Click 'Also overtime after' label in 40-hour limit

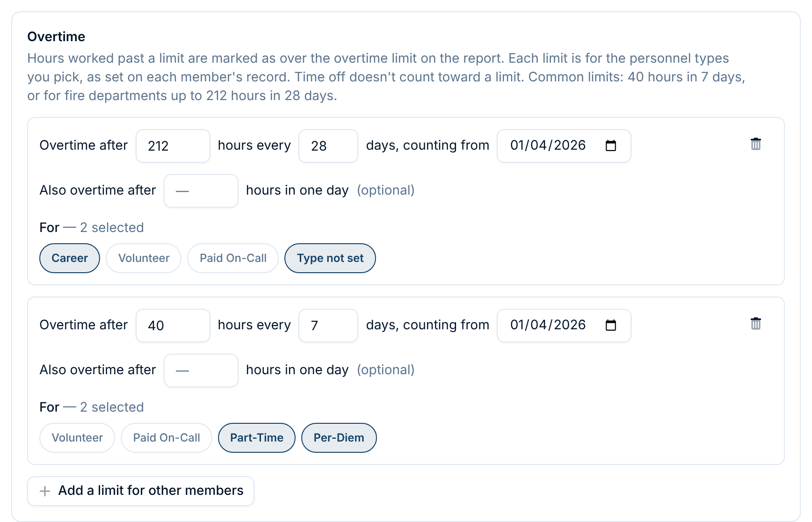click(98, 370)
